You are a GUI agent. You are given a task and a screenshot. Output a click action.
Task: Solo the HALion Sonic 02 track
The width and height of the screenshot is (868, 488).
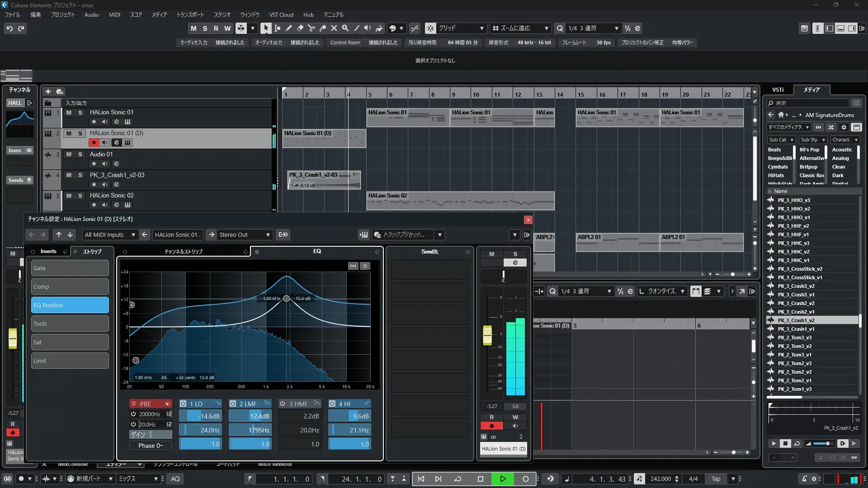click(80, 196)
